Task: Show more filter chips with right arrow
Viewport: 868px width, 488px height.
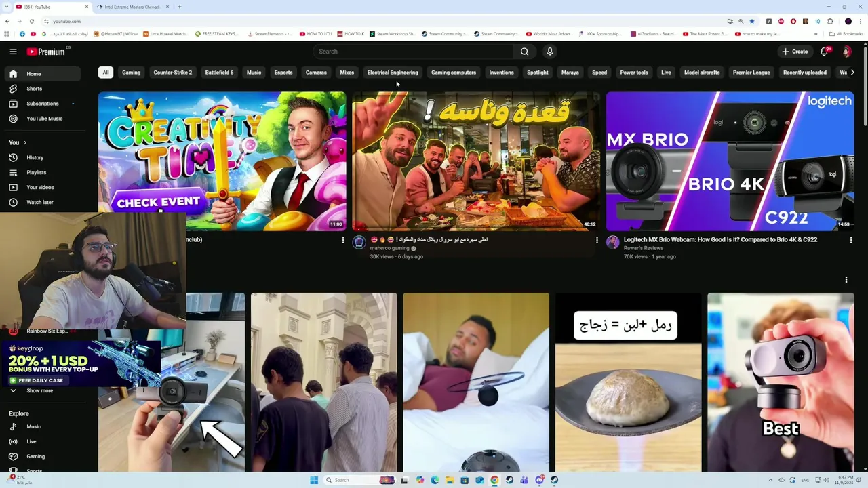Action: pyautogui.click(x=852, y=73)
